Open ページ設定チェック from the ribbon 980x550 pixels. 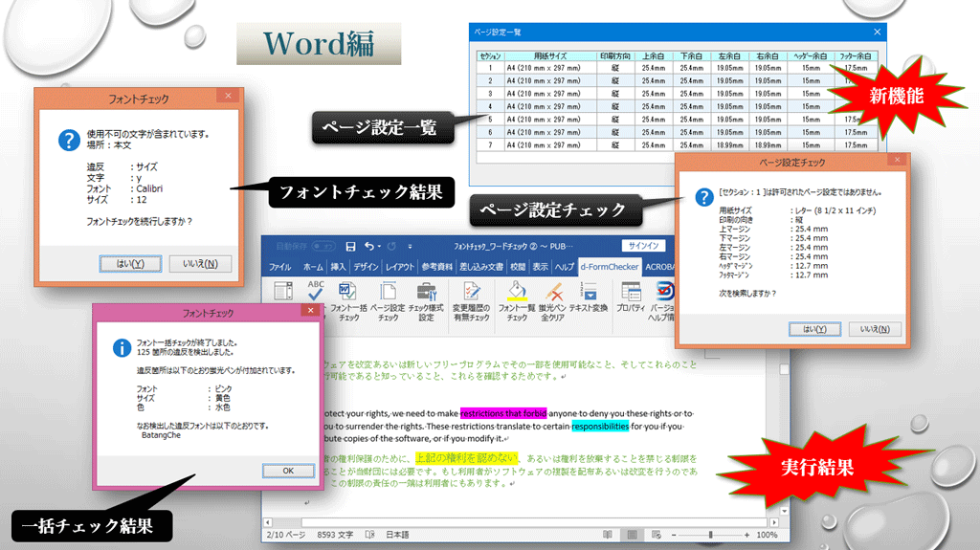tap(387, 292)
